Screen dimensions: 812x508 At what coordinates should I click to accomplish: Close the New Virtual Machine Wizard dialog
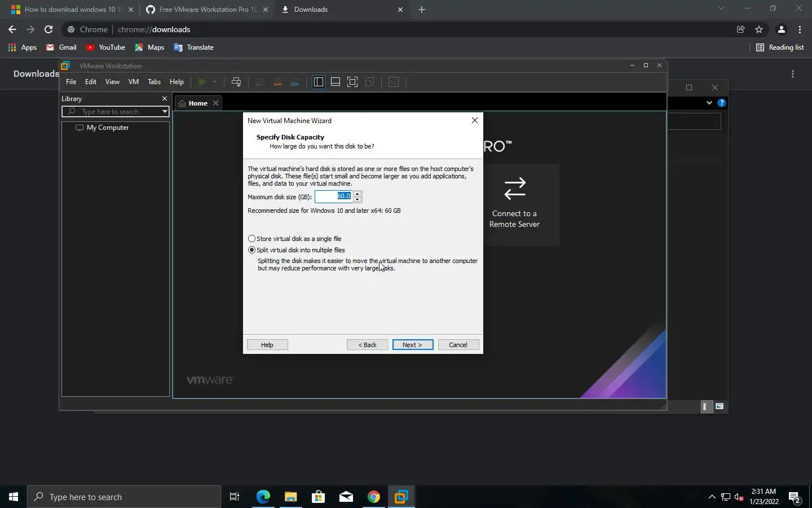pyautogui.click(x=475, y=120)
